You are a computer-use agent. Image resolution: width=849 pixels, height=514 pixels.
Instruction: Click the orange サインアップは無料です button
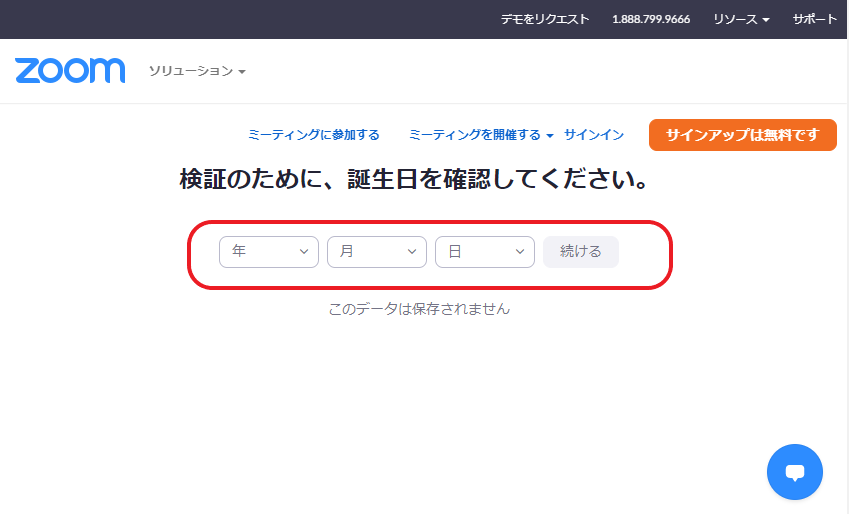click(742, 135)
